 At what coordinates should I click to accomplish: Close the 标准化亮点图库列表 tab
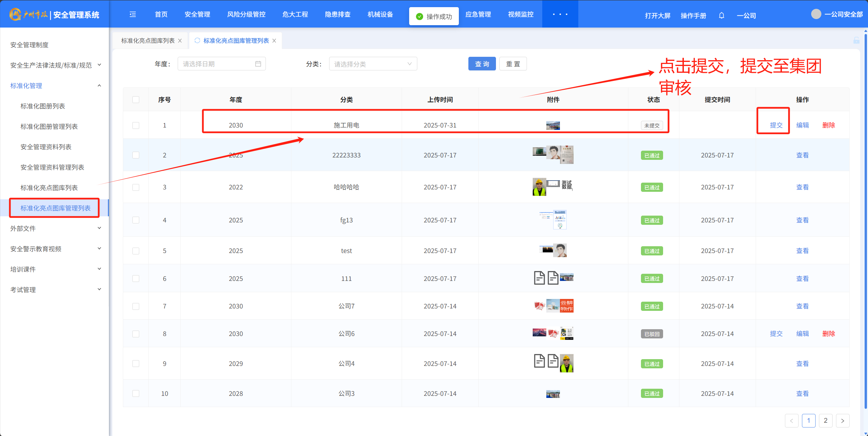tap(180, 41)
